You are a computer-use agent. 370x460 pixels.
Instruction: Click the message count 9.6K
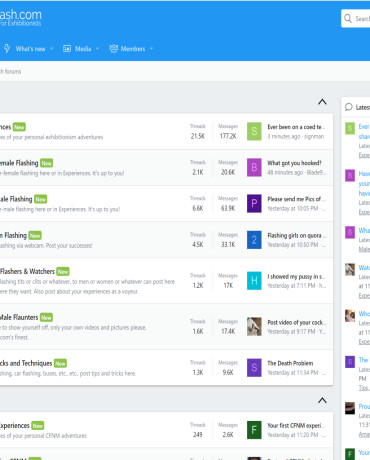click(228, 372)
